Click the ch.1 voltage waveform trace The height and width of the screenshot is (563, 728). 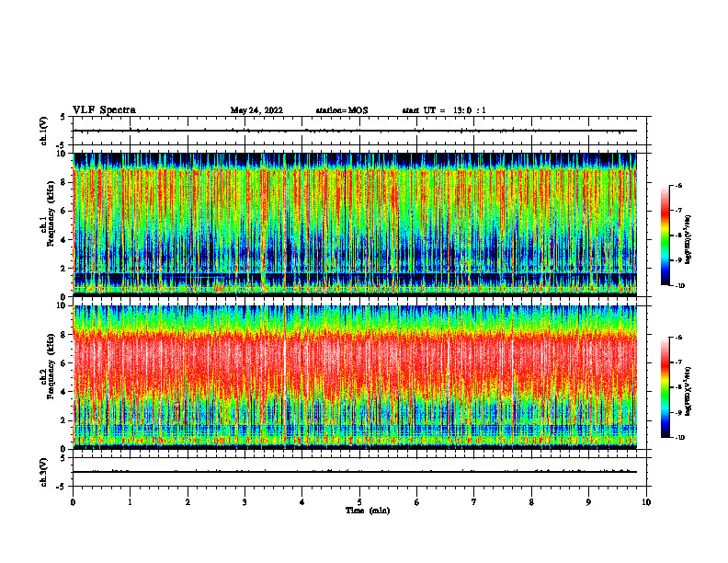point(355,131)
